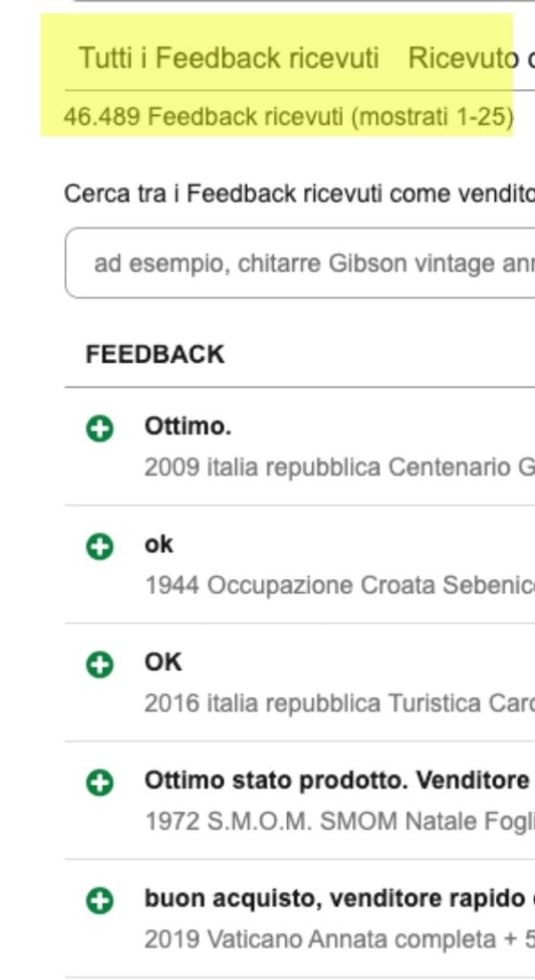Click plus icon for Ottimo stato prodotto feedback
535x980 pixels.
(x=100, y=783)
